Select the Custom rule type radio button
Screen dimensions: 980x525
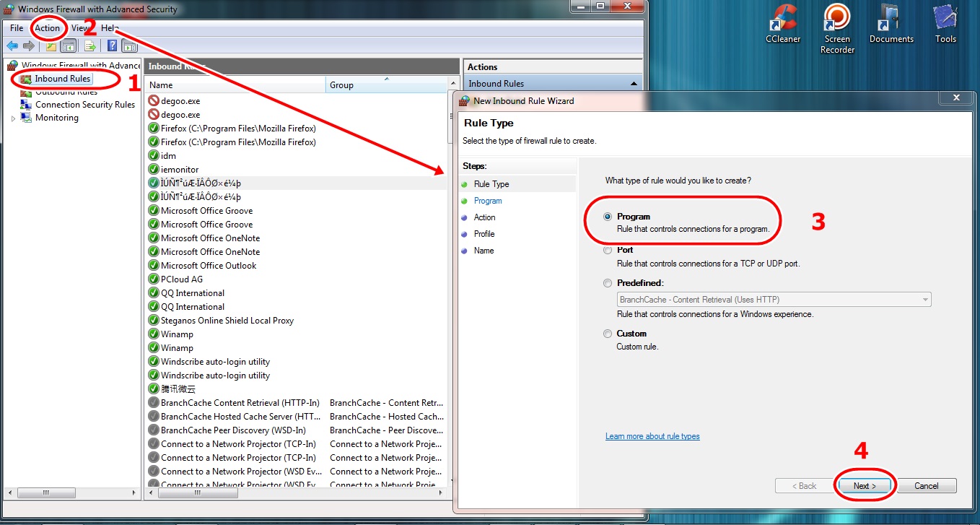[x=608, y=334]
